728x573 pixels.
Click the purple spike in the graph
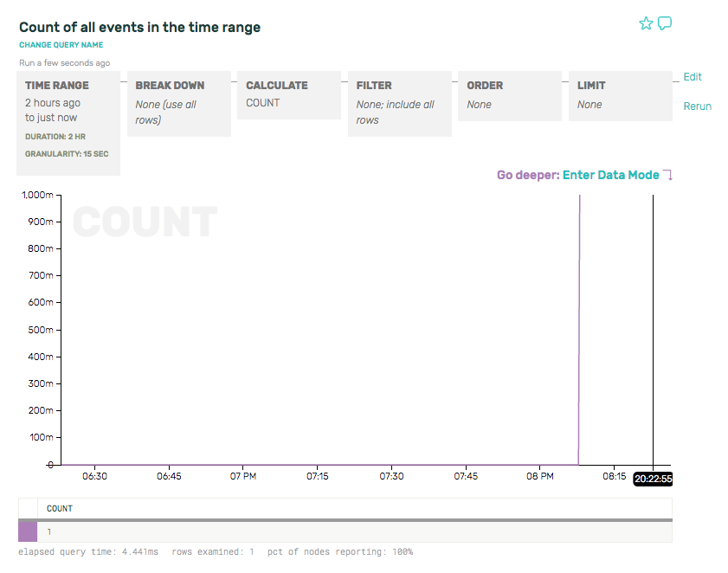[x=579, y=329]
